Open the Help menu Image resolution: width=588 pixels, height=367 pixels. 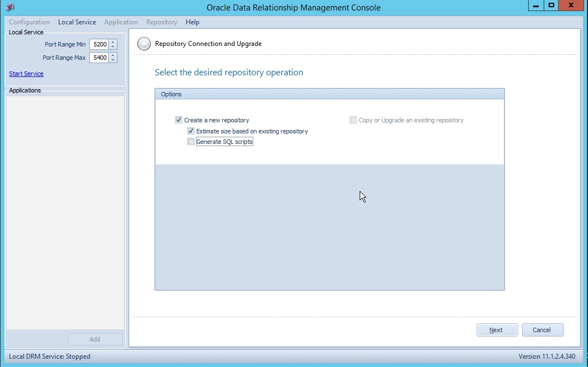pos(192,22)
